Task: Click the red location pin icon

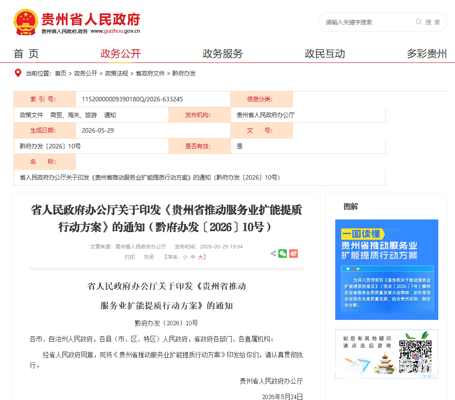Action: [18, 73]
